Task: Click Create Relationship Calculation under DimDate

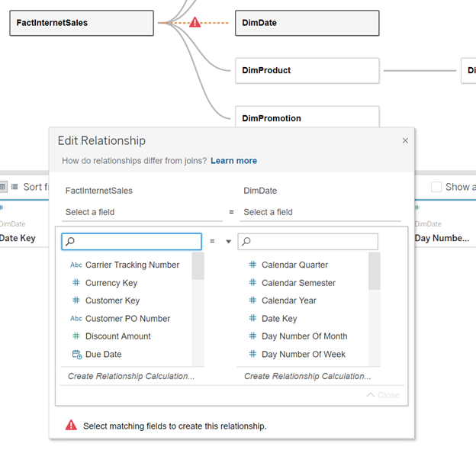Action: coord(307,376)
